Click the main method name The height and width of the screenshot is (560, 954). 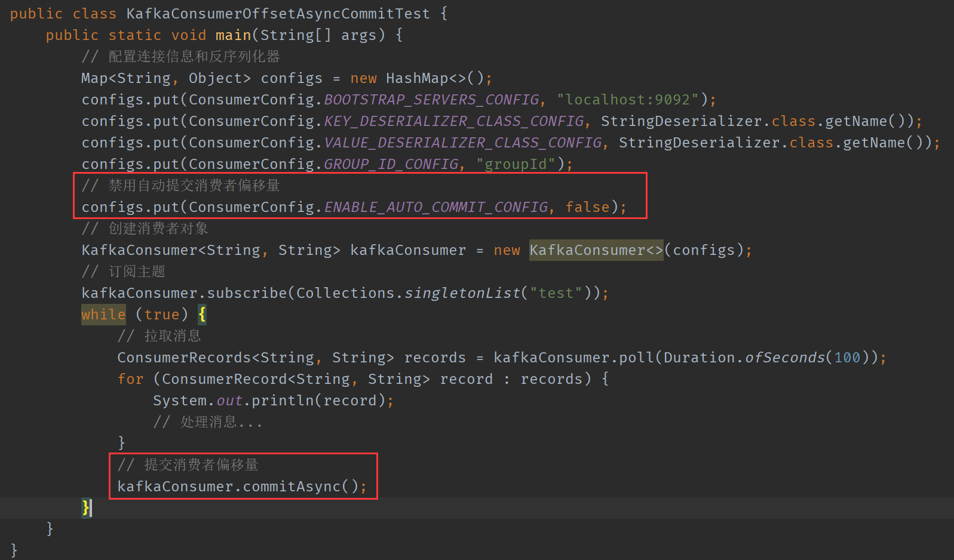[x=233, y=35]
